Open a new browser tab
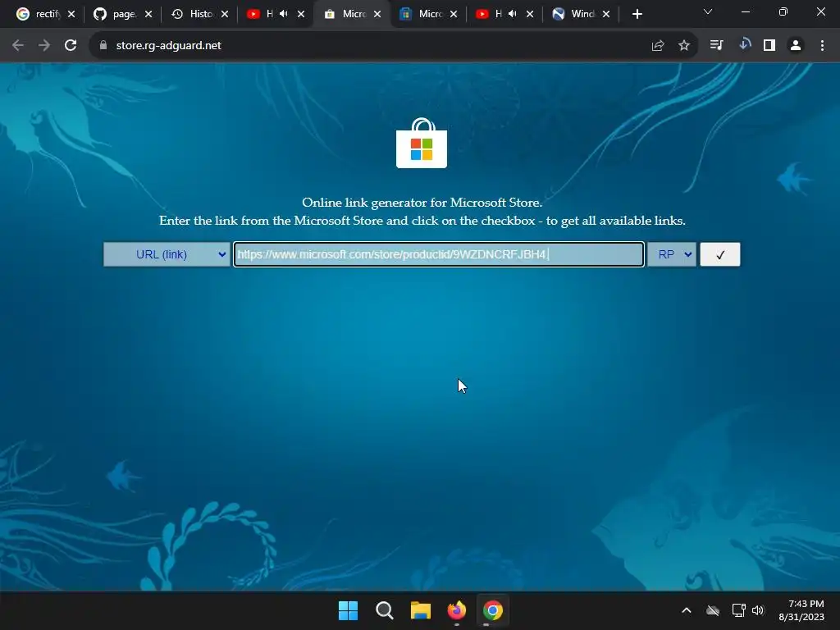This screenshot has width=840, height=630. pyautogui.click(x=637, y=14)
